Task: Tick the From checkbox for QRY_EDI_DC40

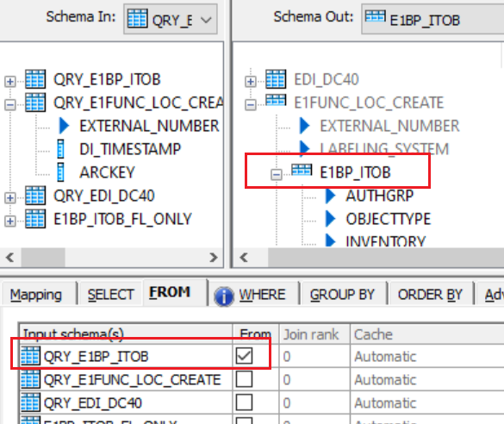Action: tap(244, 402)
